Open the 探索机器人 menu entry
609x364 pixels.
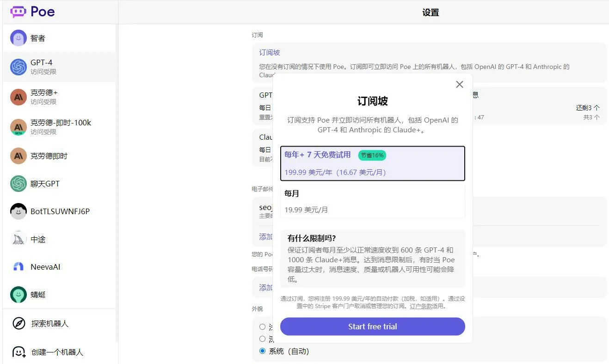pos(59,323)
